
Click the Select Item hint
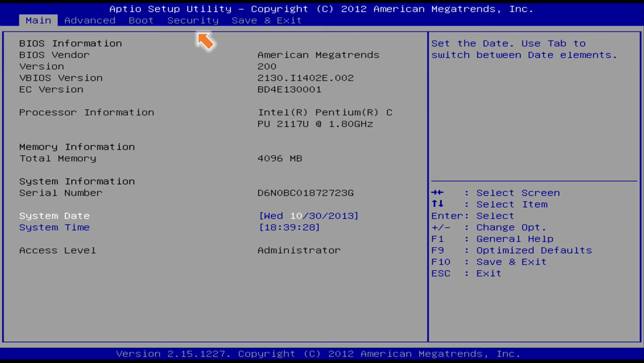click(x=512, y=204)
